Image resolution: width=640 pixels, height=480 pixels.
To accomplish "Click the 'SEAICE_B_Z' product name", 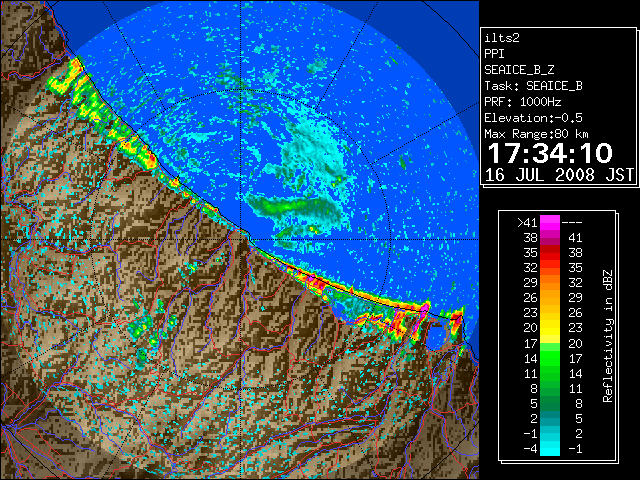I will coord(519,70).
